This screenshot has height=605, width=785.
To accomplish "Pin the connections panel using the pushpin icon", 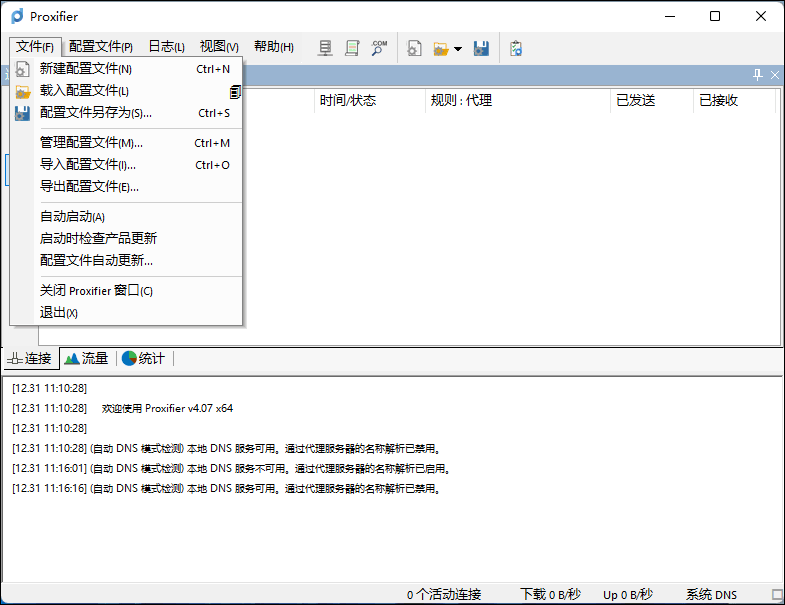I will click(757, 75).
